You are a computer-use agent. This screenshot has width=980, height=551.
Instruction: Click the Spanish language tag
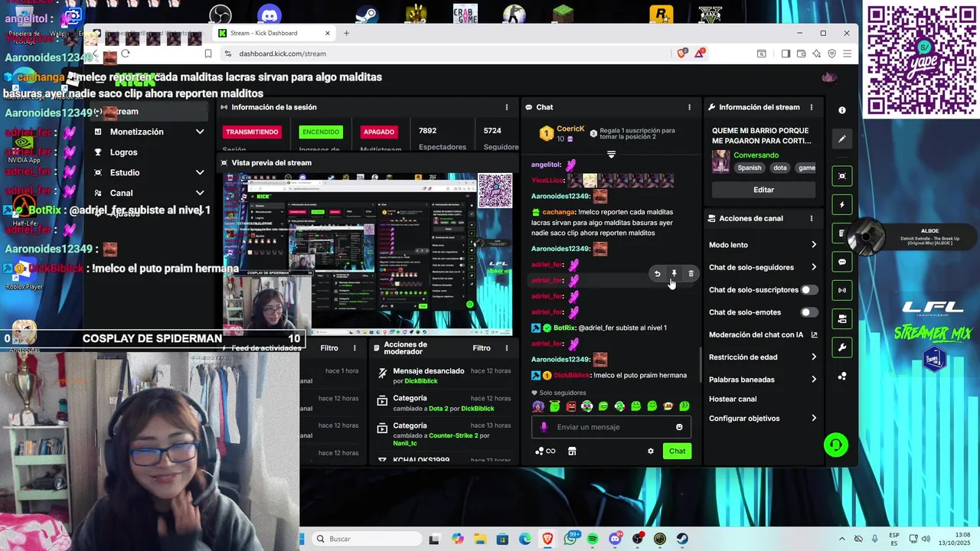coord(750,168)
